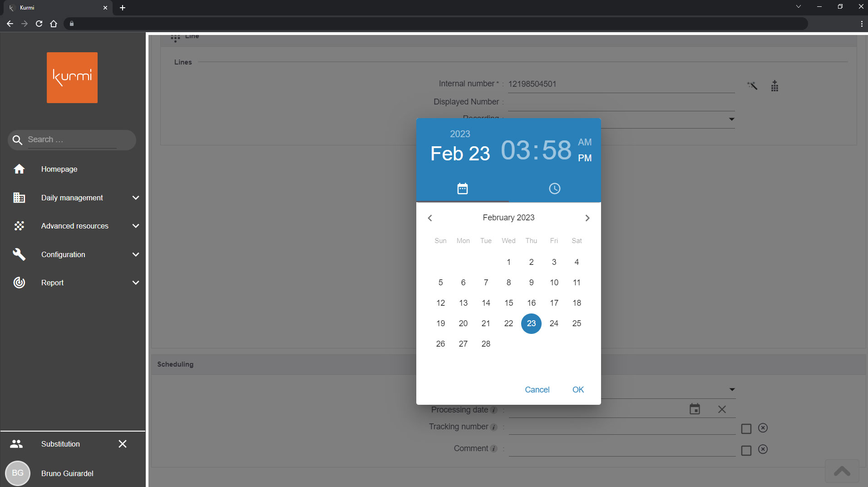The width and height of the screenshot is (868, 487).
Task: Click the 03 hour value
Action: [515, 150]
